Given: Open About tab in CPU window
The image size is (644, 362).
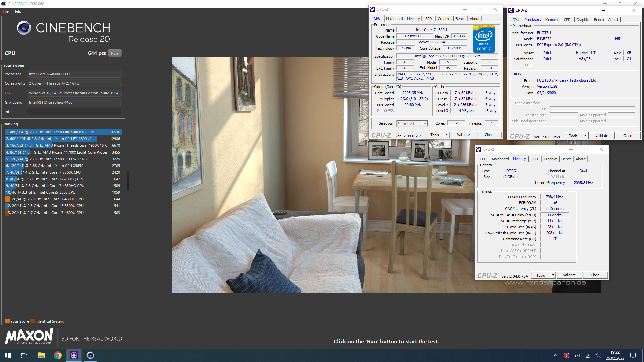Looking at the screenshot, I should pos(475,19).
